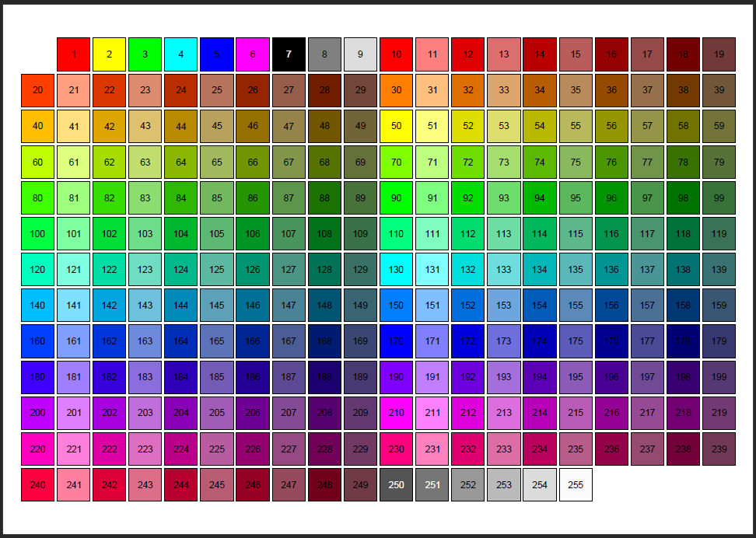Click the orange swatch labeled 40
This screenshot has width=756, height=538.
pyautogui.click(x=37, y=126)
